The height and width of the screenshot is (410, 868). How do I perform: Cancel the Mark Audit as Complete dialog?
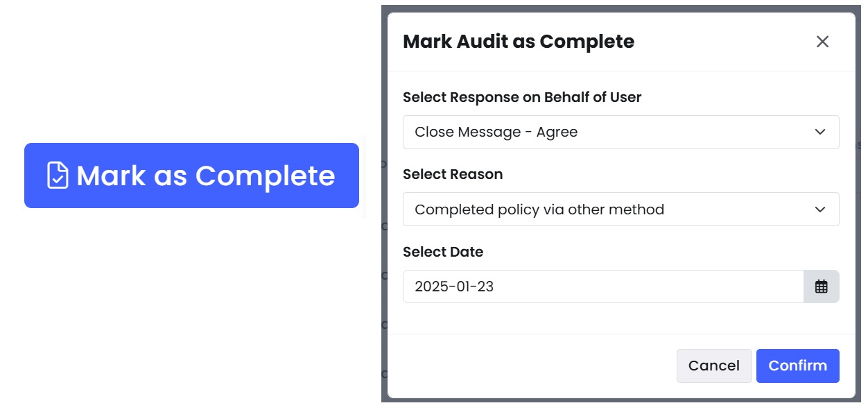coord(714,366)
